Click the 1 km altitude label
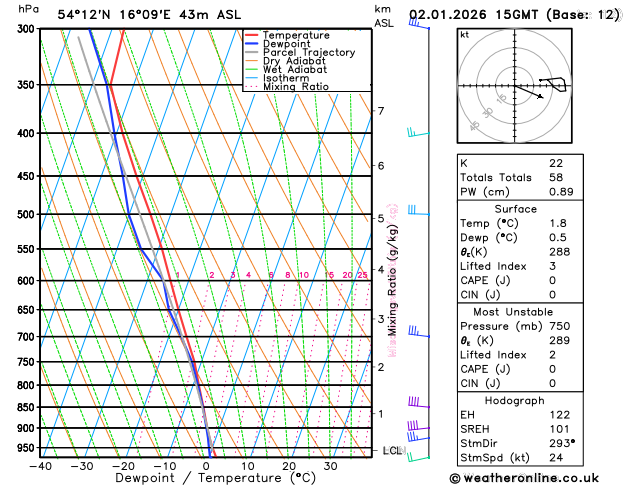Screen dimensions: 629x486 (x=381, y=413)
